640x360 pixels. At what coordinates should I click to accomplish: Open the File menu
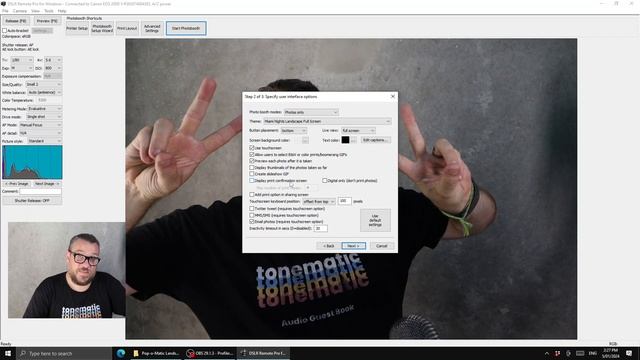(x=5, y=11)
